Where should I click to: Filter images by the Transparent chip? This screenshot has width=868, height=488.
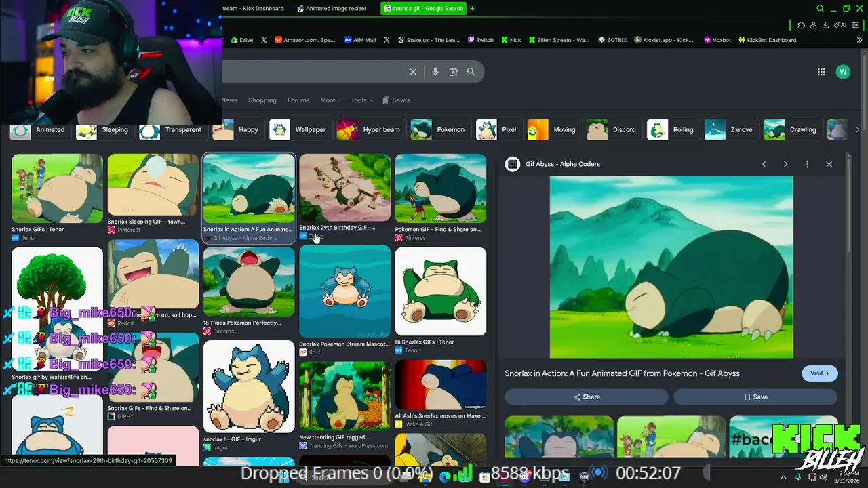[x=172, y=129]
